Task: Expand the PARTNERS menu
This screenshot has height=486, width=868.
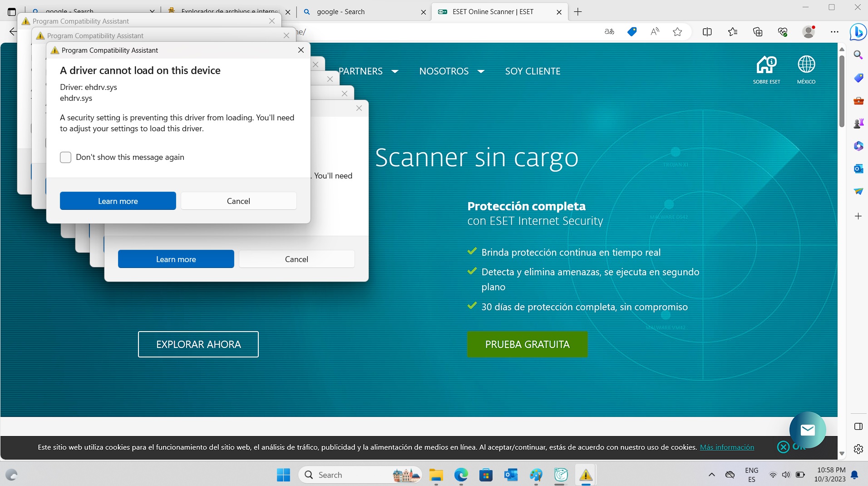Action: click(368, 71)
